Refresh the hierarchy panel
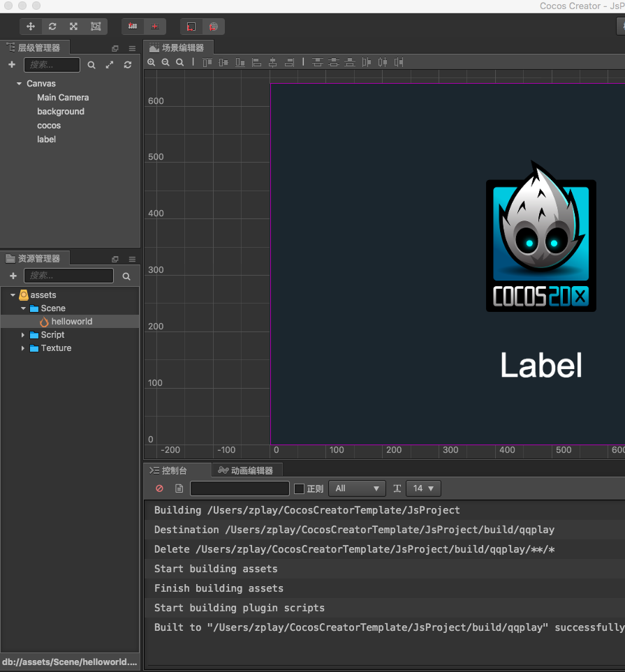625x672 pixels. [128, 65]
